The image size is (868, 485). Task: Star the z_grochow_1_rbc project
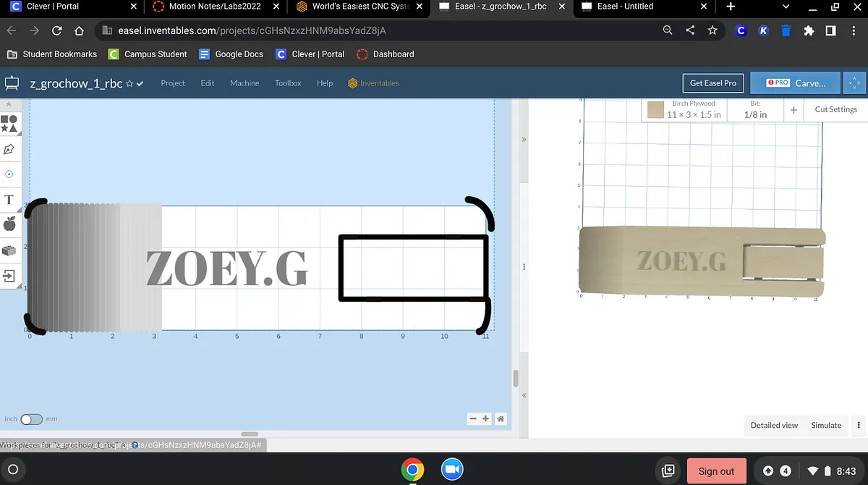pyautogui.click(x=129, y=84)
